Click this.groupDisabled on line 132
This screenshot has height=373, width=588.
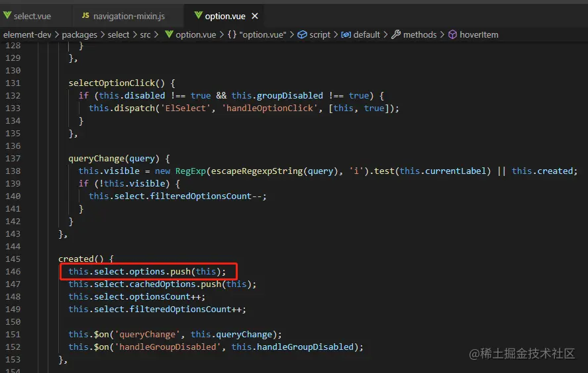point(277,96)
